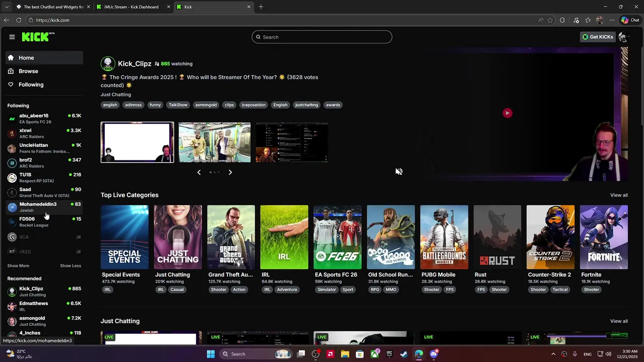Open FD506 Rocket League channel
This screenshot has height=362, width=644.
[x=44, y=222]
